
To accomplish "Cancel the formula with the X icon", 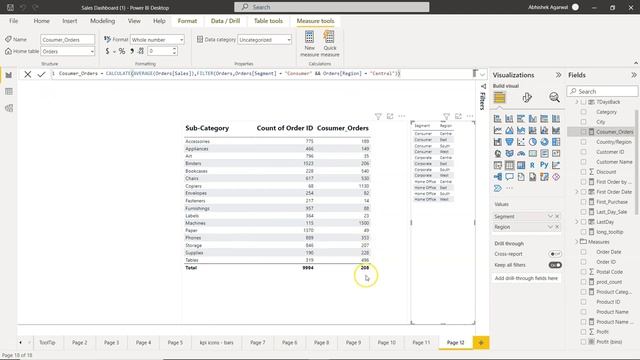I will pos(27,74).
